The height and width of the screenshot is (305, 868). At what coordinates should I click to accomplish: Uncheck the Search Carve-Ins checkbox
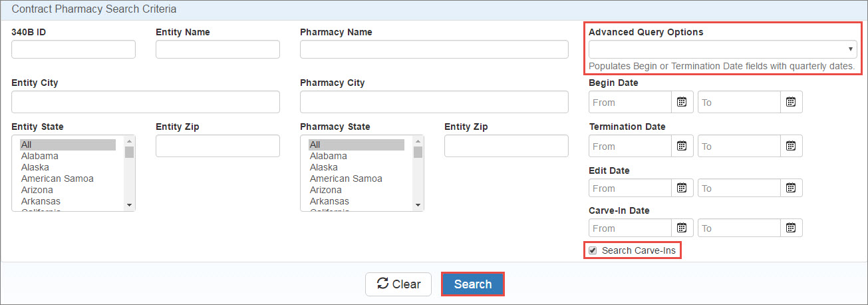(593, 251)
